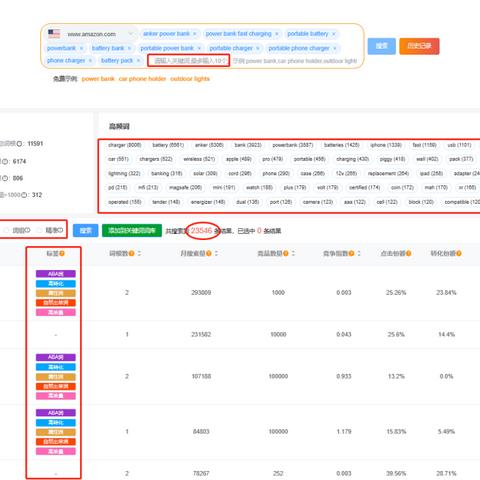Select the 'magsafe' high-frequency word chip
This screenshot has height=480, width=480.
[x=186, y=188]
